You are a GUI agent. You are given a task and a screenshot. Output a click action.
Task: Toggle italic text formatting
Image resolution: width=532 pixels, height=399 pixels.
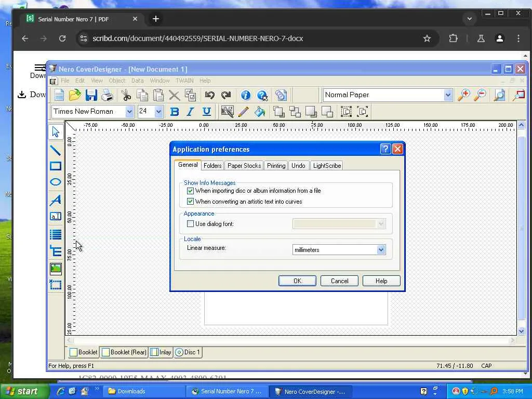190,112
